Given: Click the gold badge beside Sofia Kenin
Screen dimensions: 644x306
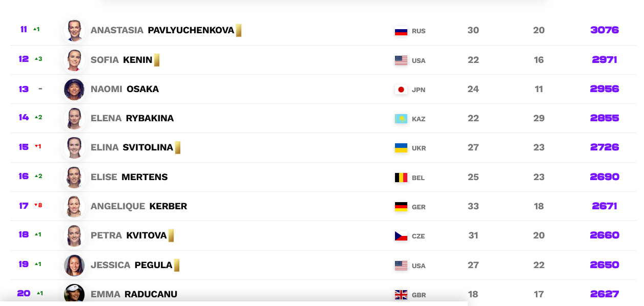Looking at the screenshot, I should click(x=157, y=60).
